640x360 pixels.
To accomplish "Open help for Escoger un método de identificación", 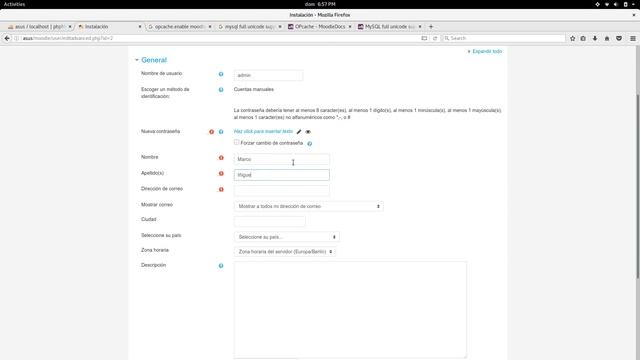I will [x=221, y=90].
